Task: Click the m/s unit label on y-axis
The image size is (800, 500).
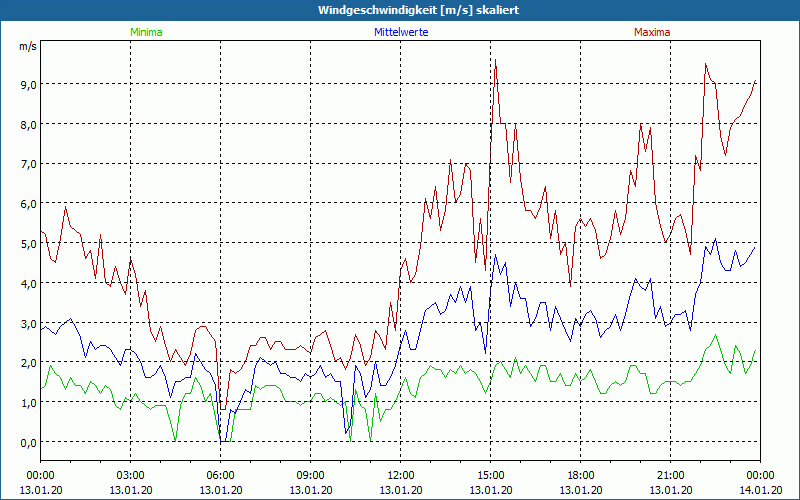Action: pyautogui.click(x=27, y=46)
